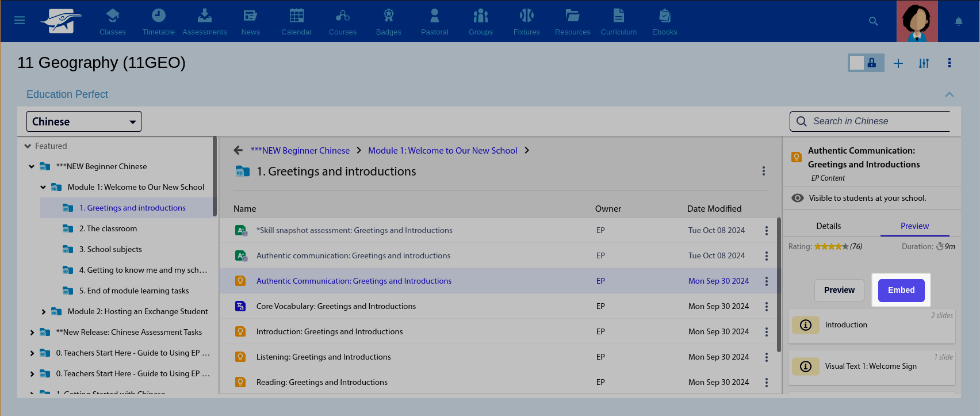Open Authentic communication lowercase assessment row
980x416 pixels.
point(353,255)
